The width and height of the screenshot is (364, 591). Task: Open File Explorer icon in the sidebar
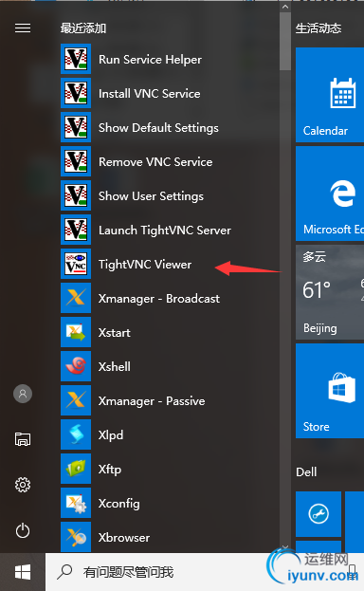(23, 439)
